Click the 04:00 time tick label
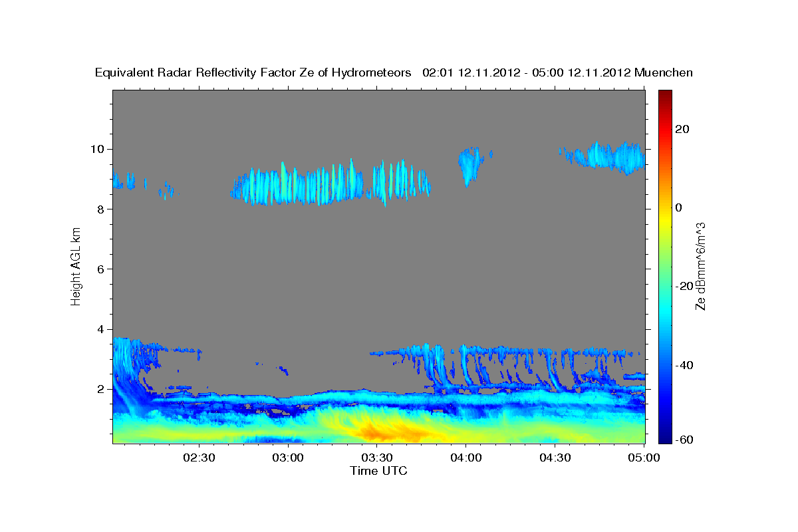This screenshot has width=798, height=532. point(465,458)
